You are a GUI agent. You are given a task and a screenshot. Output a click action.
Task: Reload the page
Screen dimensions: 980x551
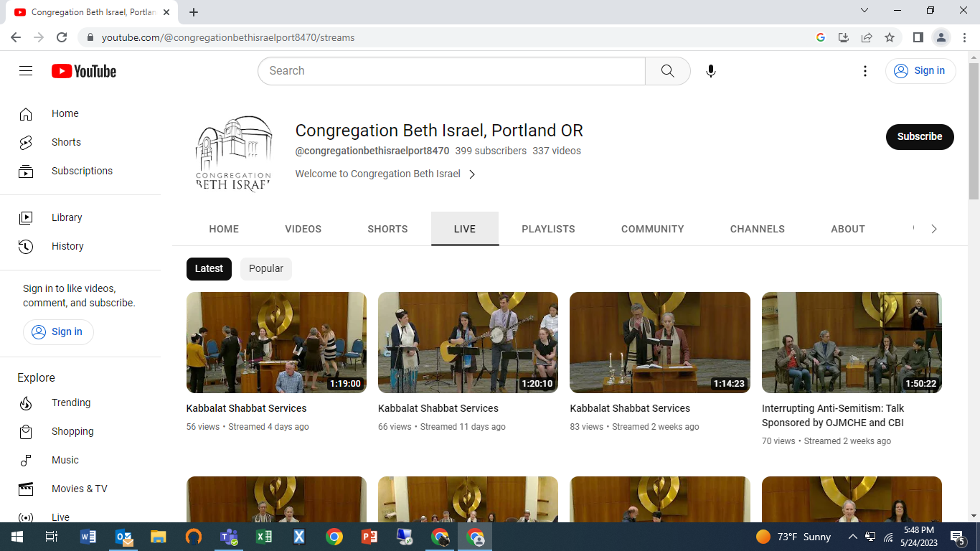pyautogui.click(x=62, y=37)
